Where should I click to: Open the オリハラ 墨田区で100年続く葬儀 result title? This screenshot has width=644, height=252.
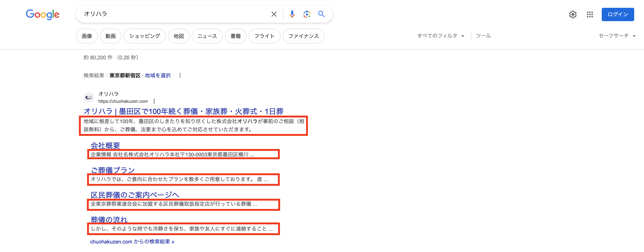coord(183,111)
